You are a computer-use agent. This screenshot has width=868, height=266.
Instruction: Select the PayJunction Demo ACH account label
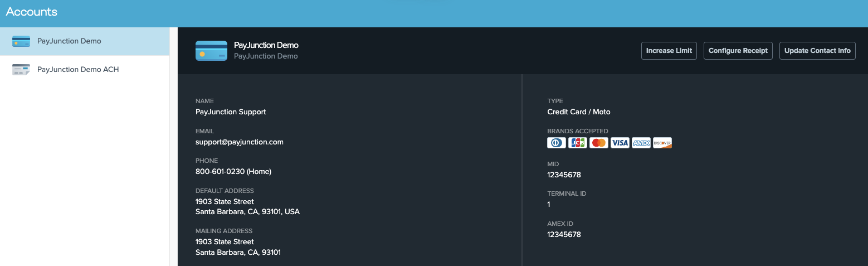coord(78,70)
